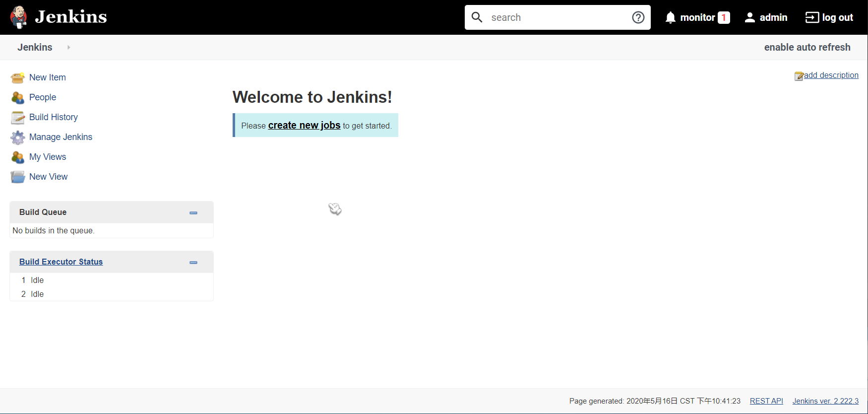Open New Item from the sidebar
This screenshot has height=414, width=868.
coord(48,77)
